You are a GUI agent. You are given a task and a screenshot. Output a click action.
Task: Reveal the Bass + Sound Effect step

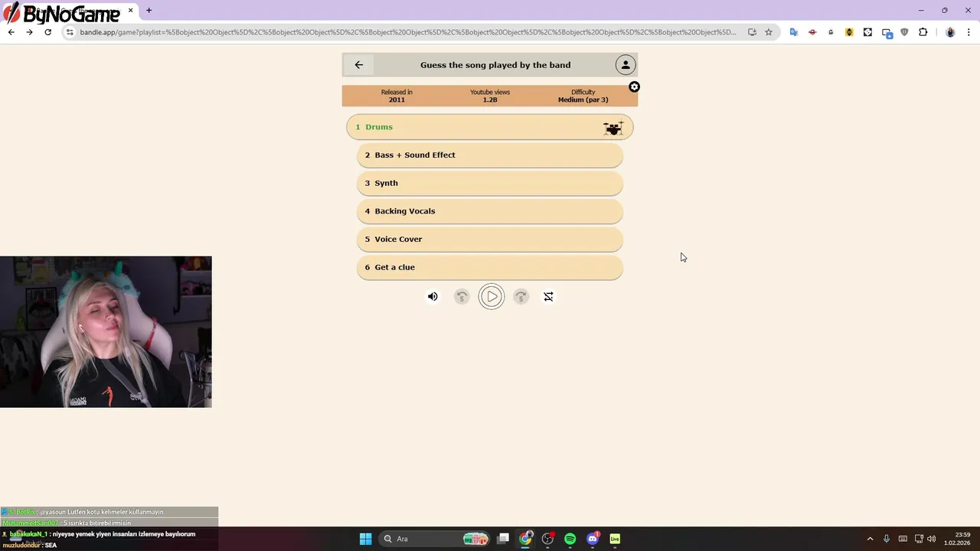click(x=490, y=155)
